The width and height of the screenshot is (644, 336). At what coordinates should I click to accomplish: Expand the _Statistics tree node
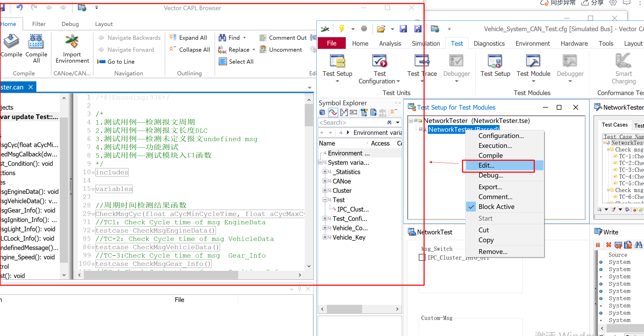325,172
